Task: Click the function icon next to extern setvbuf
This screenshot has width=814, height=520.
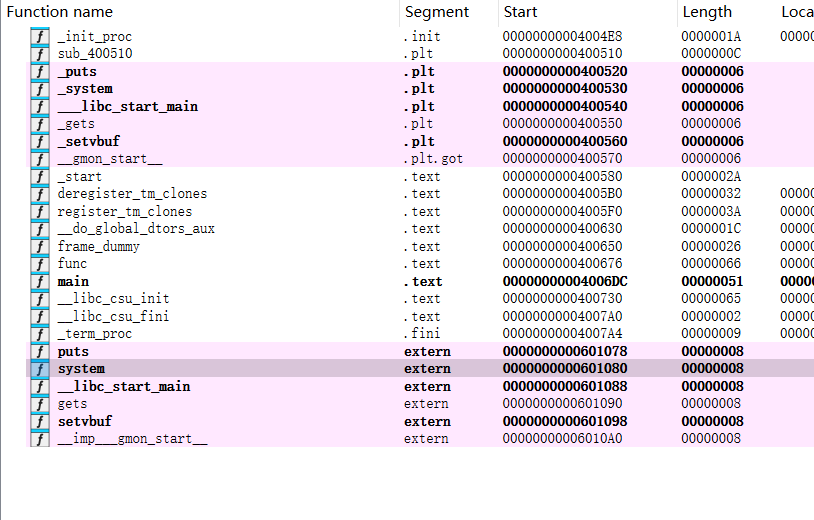Action: click(40, 422)
